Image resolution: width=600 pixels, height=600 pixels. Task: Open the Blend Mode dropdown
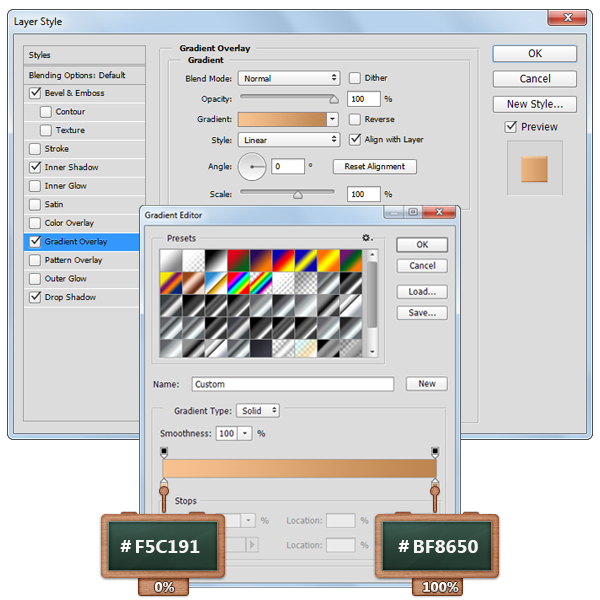(x=290, y=78)
